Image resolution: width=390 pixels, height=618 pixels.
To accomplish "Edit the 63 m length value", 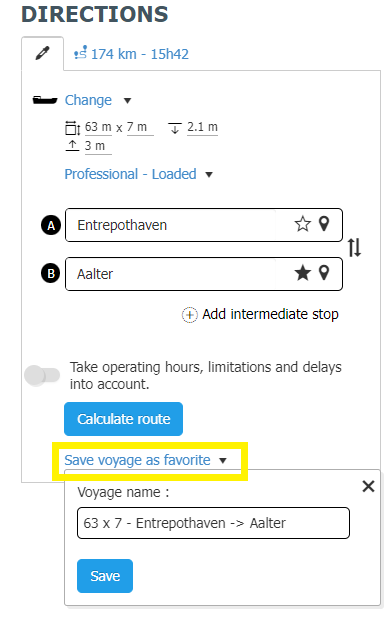I will [x=98, y=127].
